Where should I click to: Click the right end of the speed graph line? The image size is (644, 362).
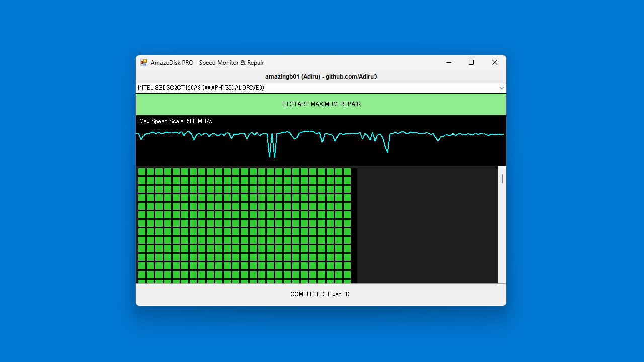[502, 134]
